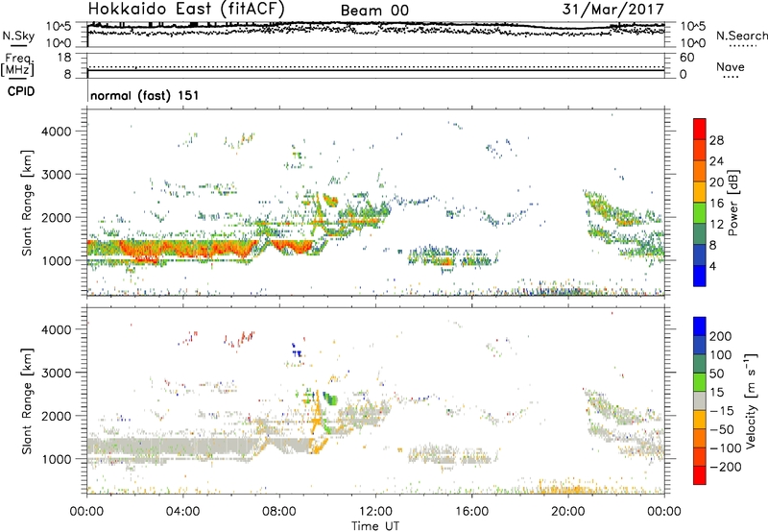Click the velocity panel 'Slant Range [km]' label
768x532 pixels.
point(27,401)
